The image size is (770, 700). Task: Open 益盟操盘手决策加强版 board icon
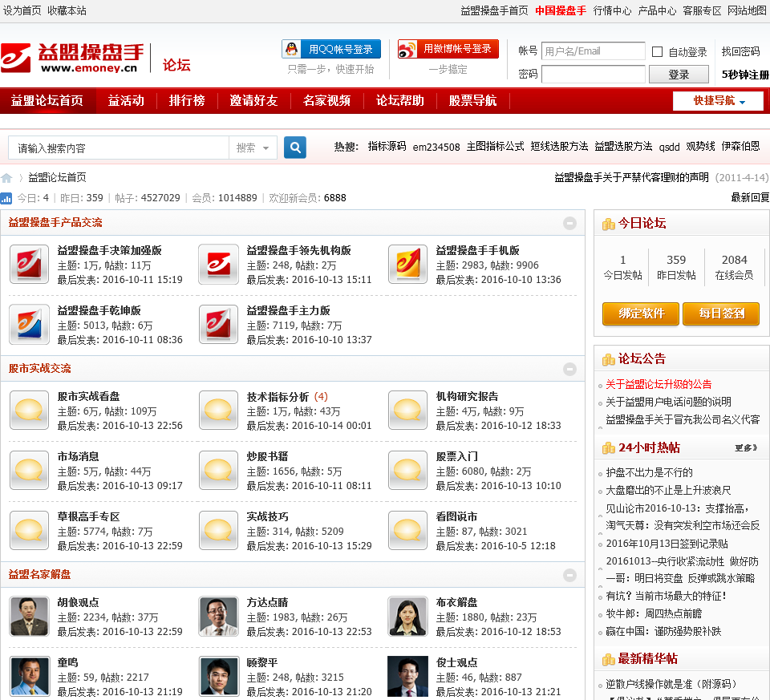(x=29, y=265)
